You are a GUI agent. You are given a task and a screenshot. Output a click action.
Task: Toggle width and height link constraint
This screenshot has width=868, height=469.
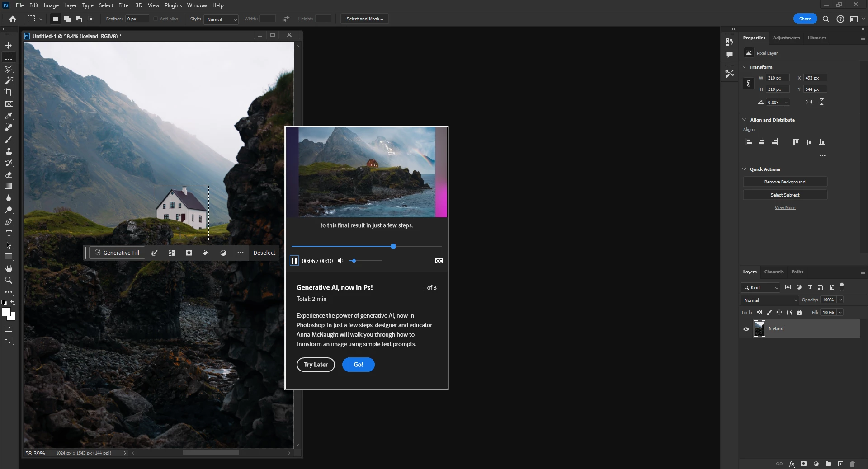[x=749, y=84]
